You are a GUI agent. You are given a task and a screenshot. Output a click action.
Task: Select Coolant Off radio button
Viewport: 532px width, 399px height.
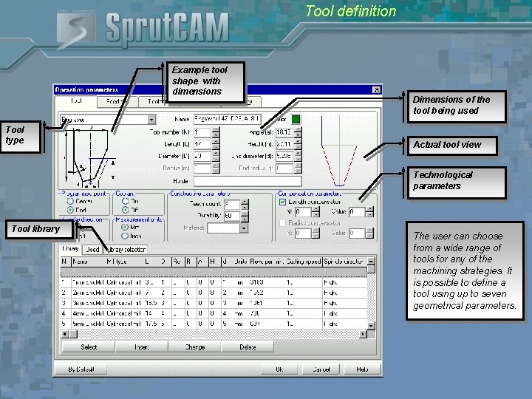[x=125, y=210]
